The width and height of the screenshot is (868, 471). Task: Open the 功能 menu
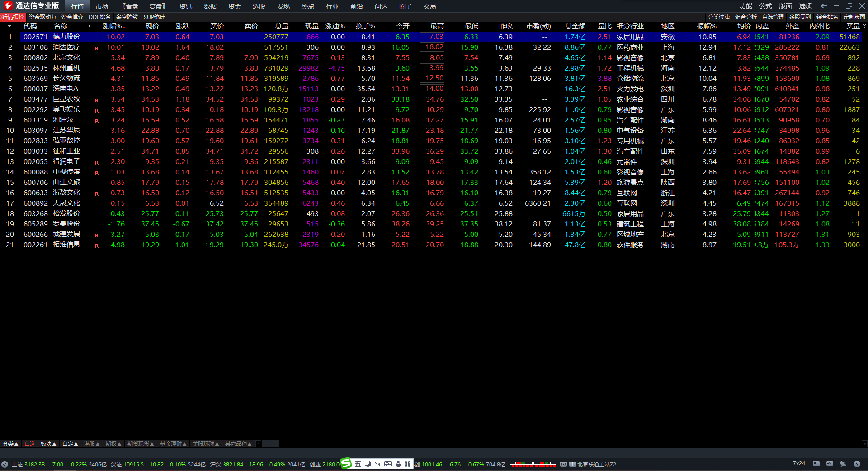(746, 6)
